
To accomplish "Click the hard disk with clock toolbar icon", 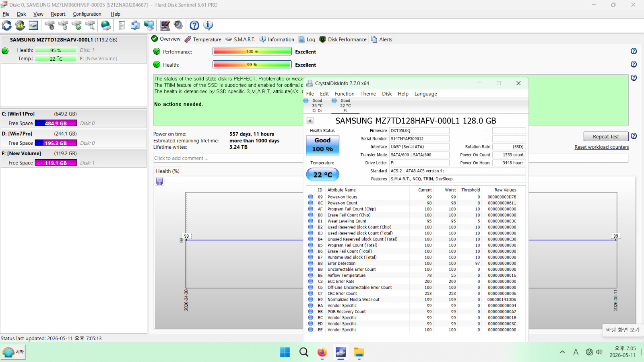I will pyautogui.click(x=63, y=25).
